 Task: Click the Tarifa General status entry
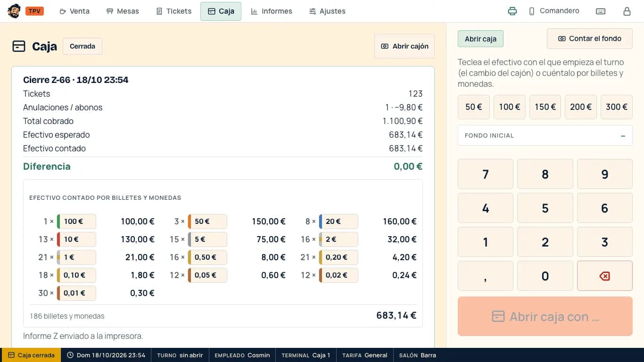click(x=364, y=355)
